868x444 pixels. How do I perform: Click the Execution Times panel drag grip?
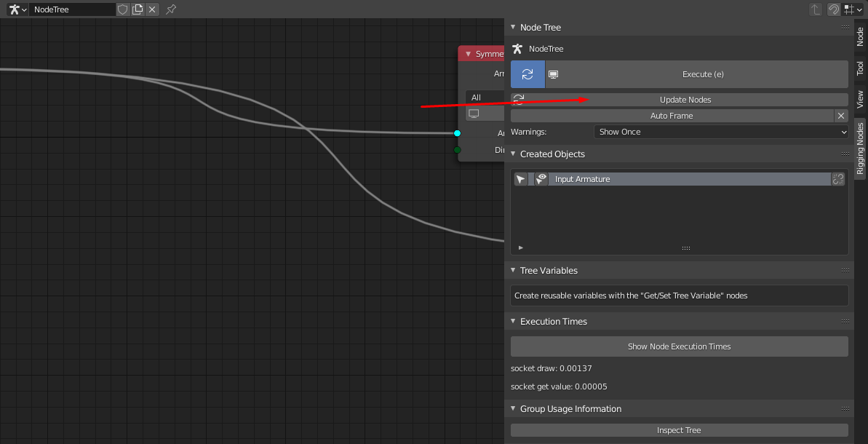tap(845, 321)
